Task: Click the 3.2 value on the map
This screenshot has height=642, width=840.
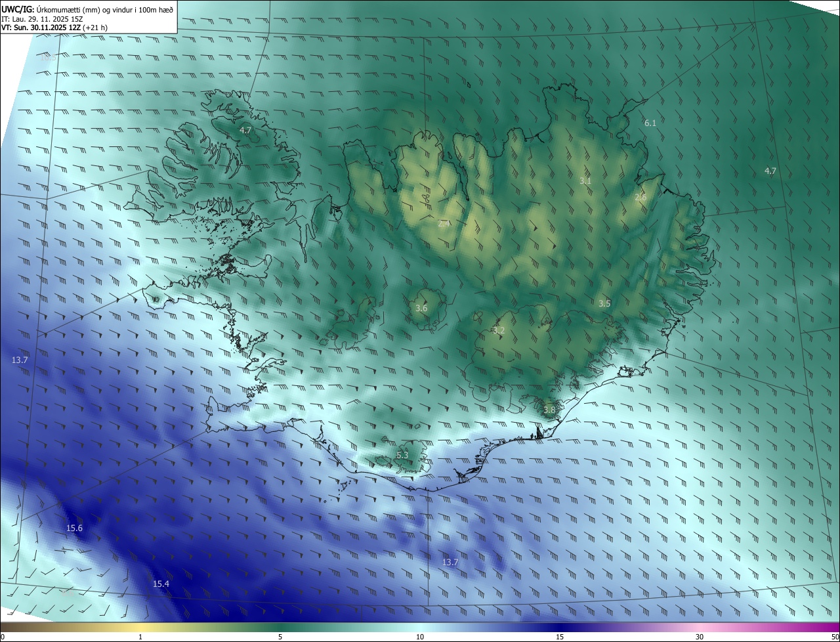Action: click(499, 330)
